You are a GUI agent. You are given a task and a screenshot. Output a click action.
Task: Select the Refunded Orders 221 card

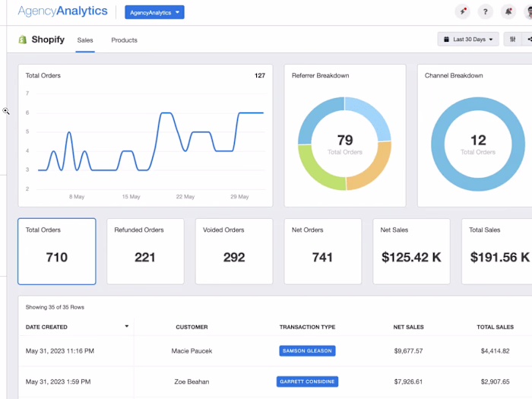(x=146, y=252)
